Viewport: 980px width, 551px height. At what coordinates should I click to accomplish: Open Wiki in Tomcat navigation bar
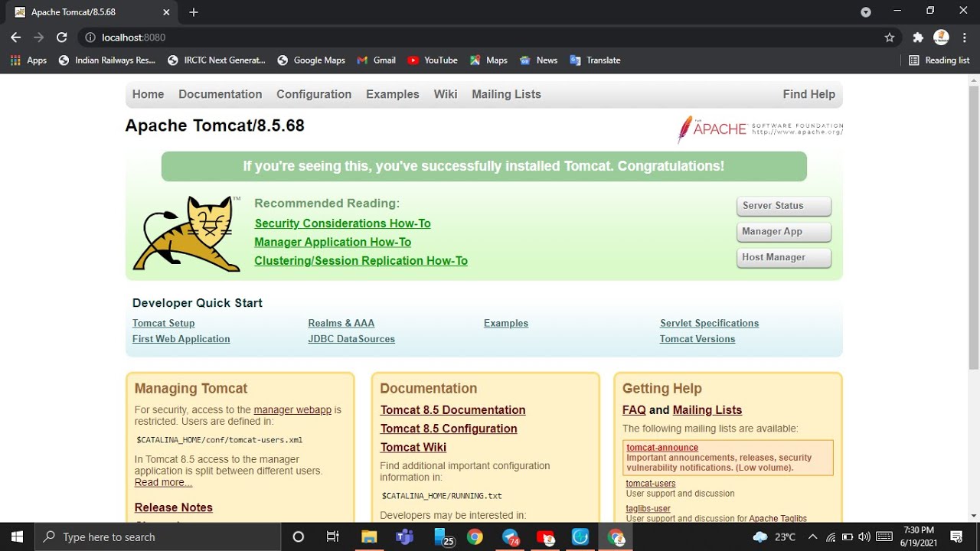[x=446, y=94]
